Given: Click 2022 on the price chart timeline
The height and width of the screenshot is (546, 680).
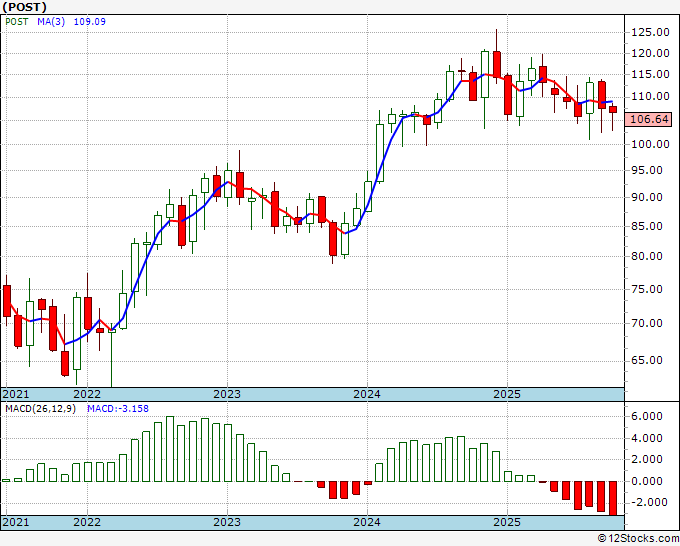Looking at the screenshot, I should pos(87,394).
